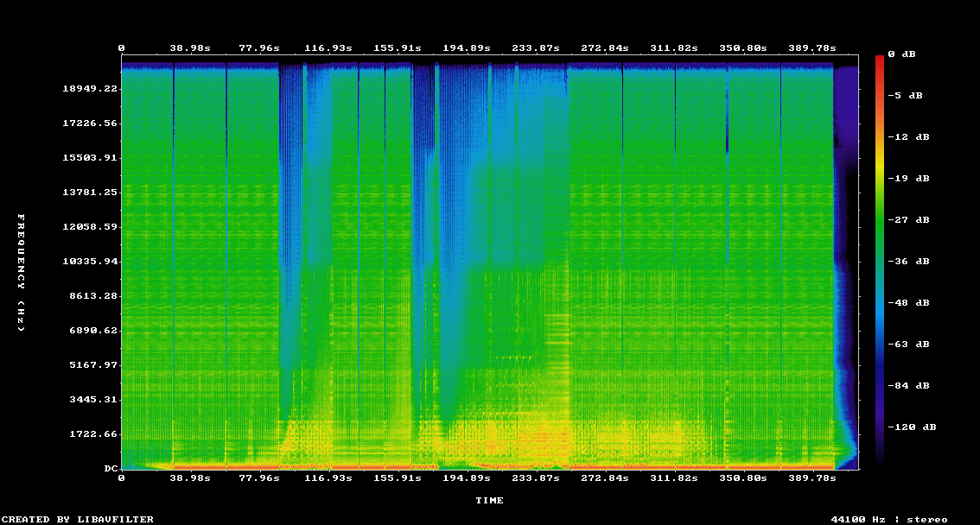
Task: Click the -120 dB legend label
Action: [915, 427]
